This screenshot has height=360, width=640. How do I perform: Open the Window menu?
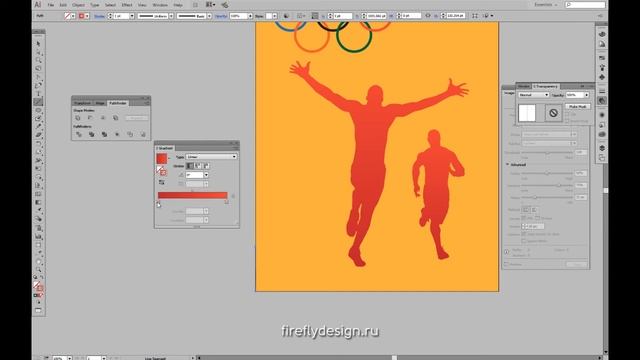coord(160,5)
